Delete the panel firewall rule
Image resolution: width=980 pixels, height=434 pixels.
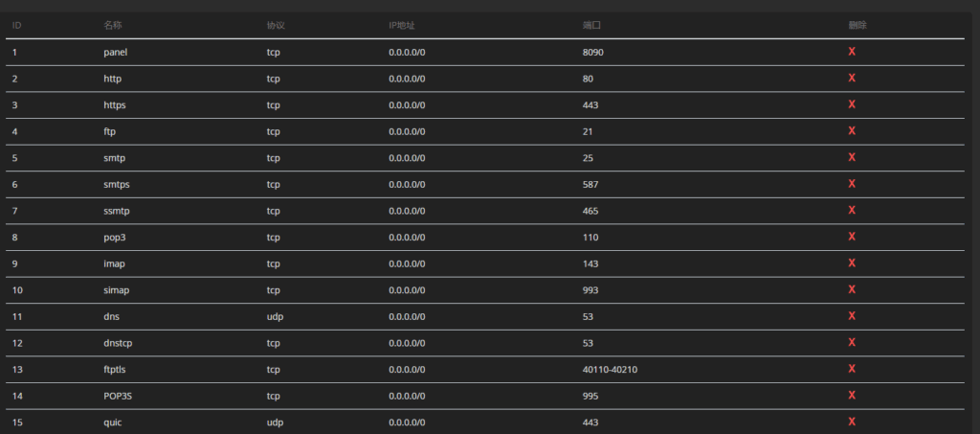(852, 52)
